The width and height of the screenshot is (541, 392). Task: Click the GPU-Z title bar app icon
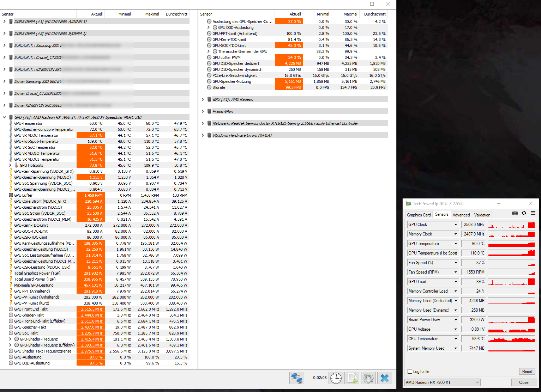[x=409, y=203]
